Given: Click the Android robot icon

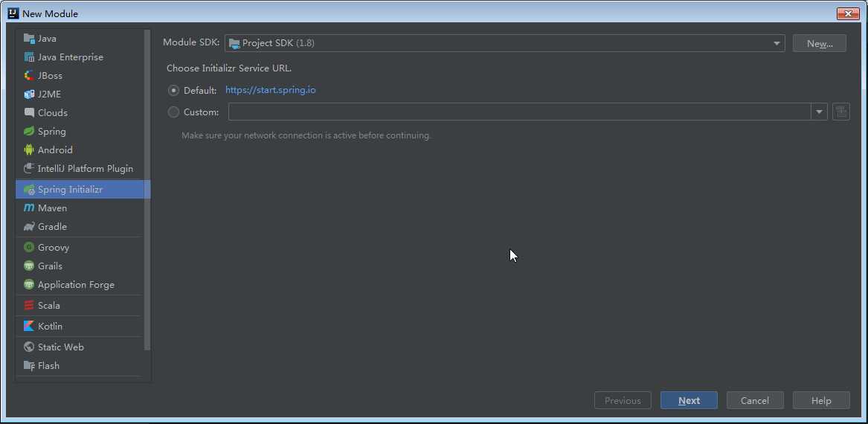Looking at the screenshot, I should [x=29, y=150].
